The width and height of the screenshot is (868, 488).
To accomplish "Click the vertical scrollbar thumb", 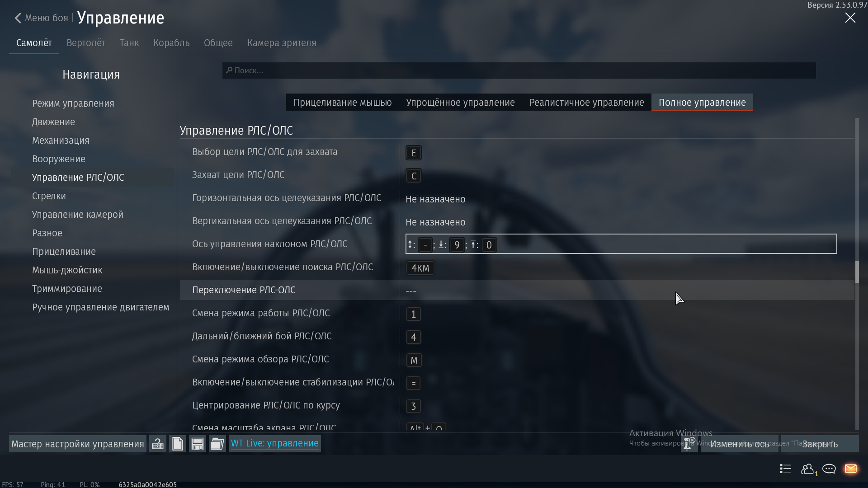I will point(857,272).
